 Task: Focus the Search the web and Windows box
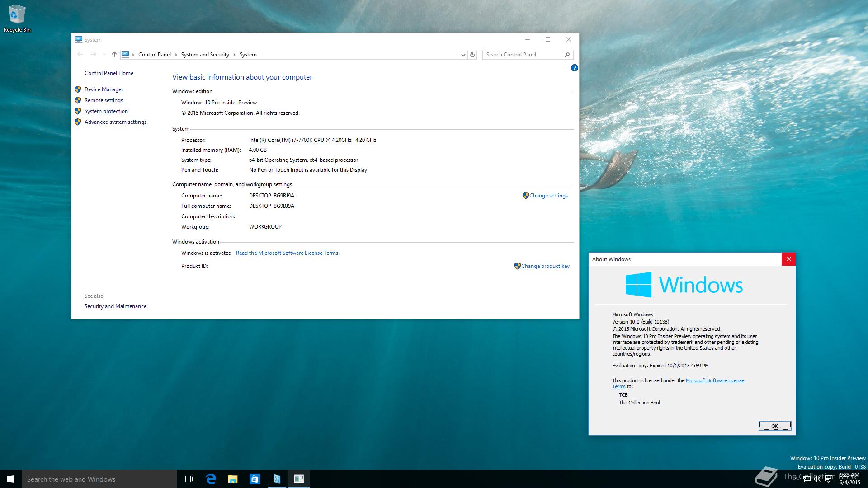pos(99,479)
